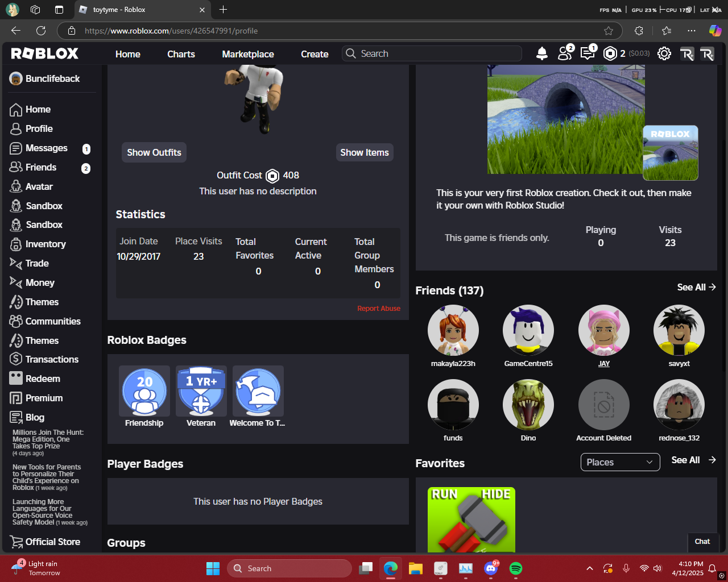Select the toytyme - Roblox browser tab
The image size is (728, 582).
click(x=142, y=10)
